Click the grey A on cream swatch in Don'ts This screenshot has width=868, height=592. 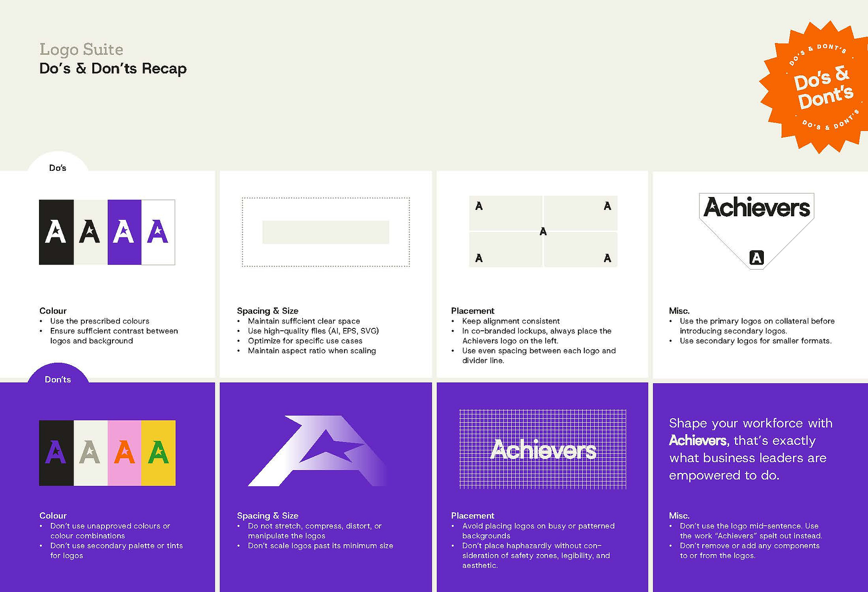click(x=90, y=453)
